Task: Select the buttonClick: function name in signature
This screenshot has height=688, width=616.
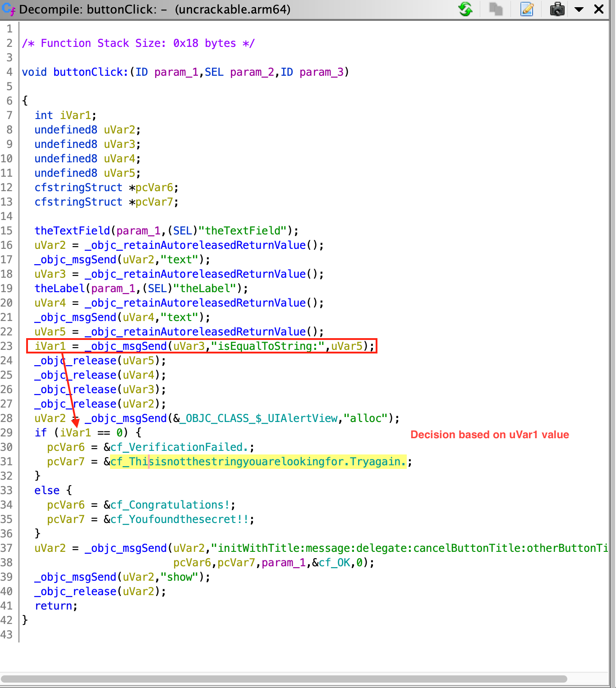Action: pos(91,72)
